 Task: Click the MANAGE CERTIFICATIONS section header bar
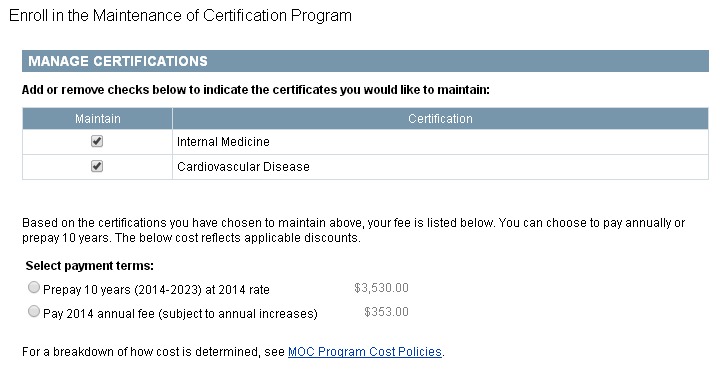(x=365, y=61)
